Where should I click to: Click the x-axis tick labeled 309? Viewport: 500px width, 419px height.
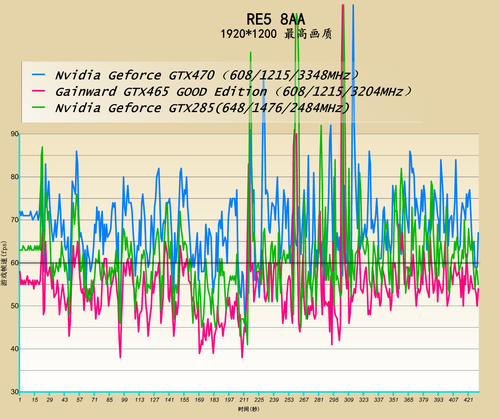pyautogui.click(x=349, y=399)
